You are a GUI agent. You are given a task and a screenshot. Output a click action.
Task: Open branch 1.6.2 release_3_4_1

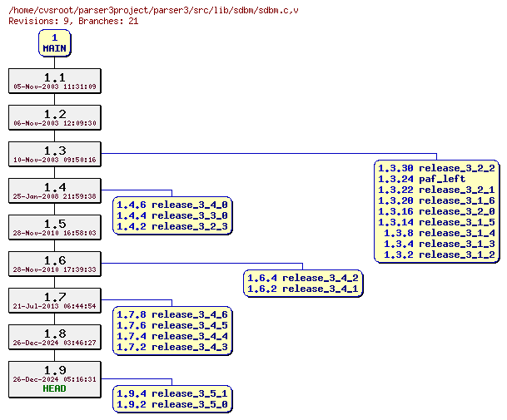tap(303, 289)
